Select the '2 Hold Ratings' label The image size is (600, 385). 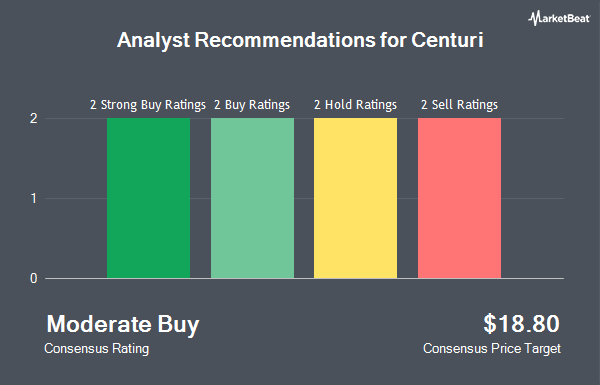(355, 105)
